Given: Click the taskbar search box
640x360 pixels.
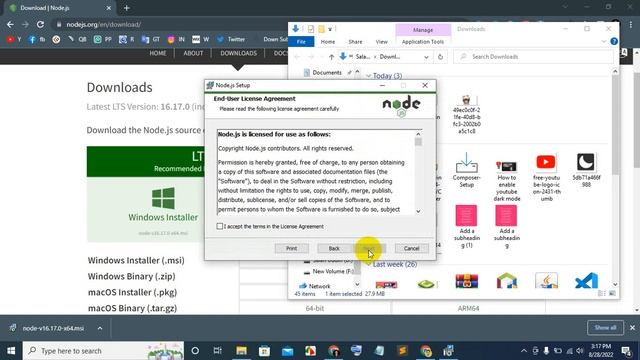Looking at the screenshot, I should point(103,351).
